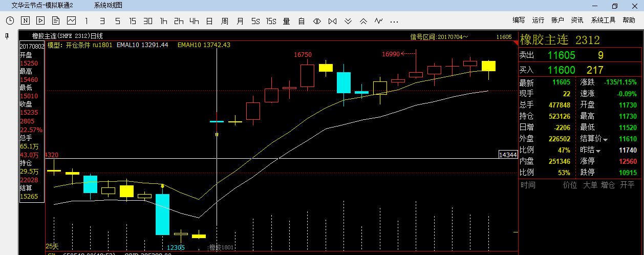Select the 30-minute period button
644x255 pixels.
click(x=148, y=21)
